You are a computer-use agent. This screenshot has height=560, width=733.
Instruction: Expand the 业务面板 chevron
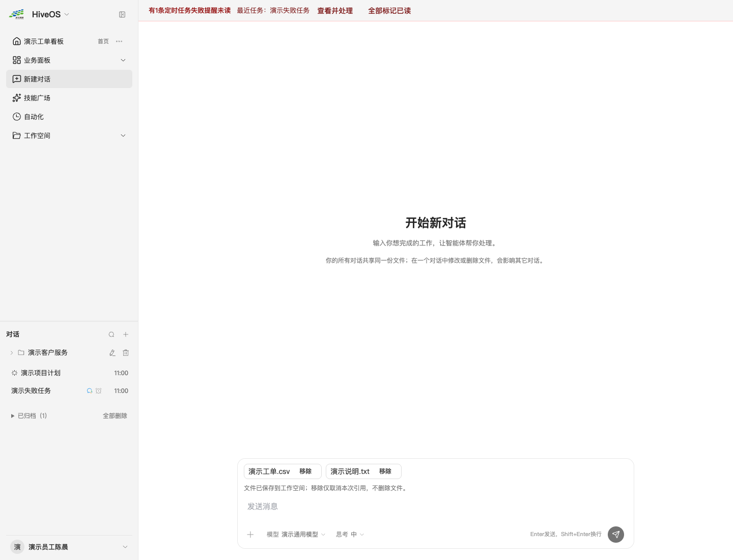[123, 60]
